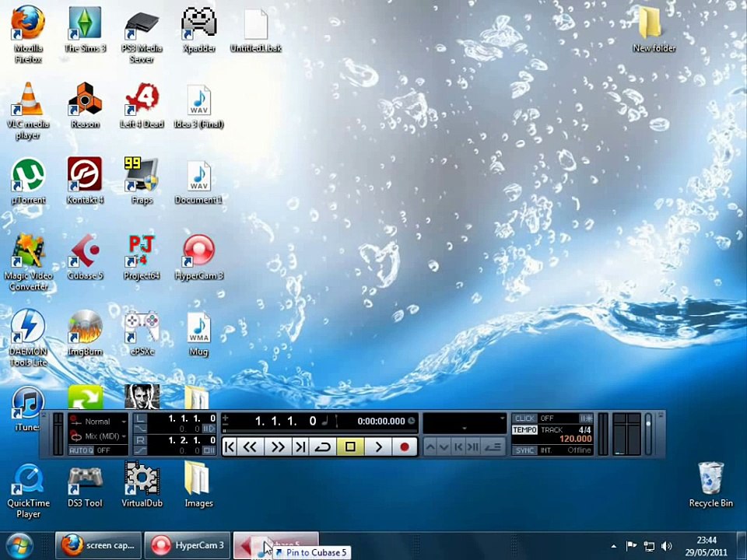Open the Normal record mode dropdown
Viewport: 747px width, 560px height.
[x=98, y=422]
